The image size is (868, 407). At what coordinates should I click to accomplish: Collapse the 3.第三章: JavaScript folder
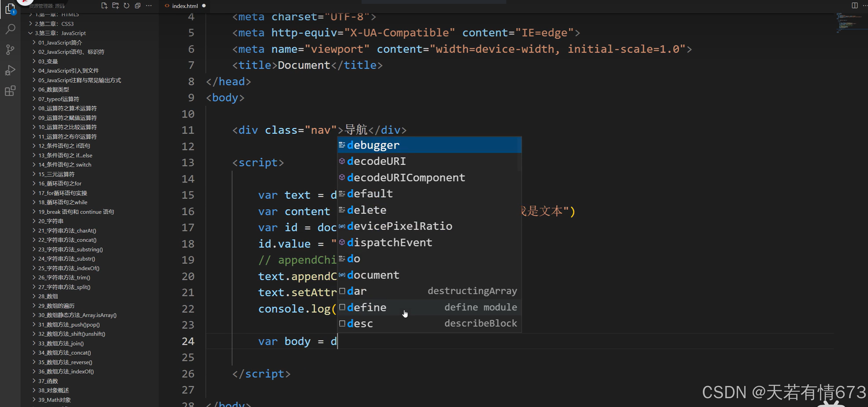[x=60, y=33]
